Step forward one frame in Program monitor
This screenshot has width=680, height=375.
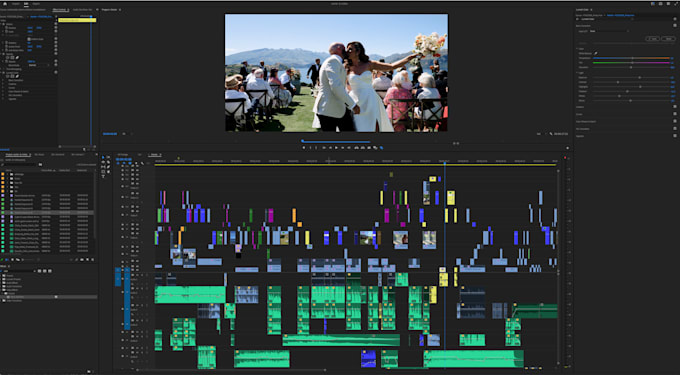coord(343,148)
